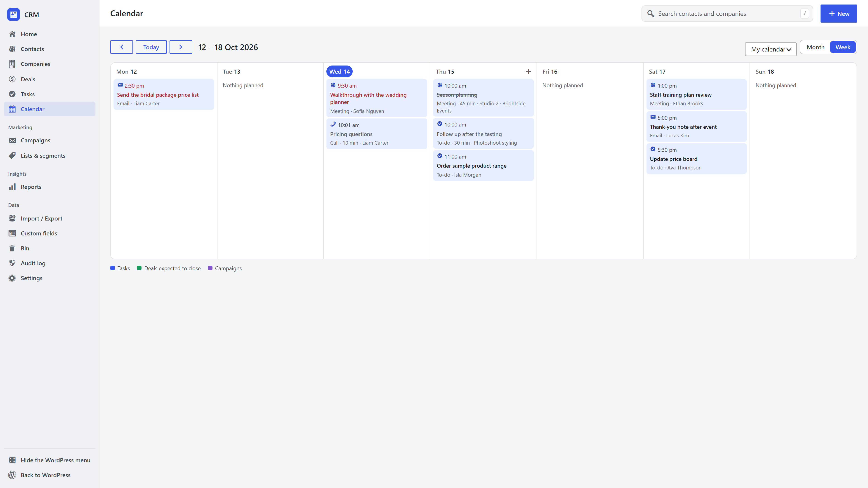This screenshot has height=488, width=868.
Task: Select the Week view toggle
Action: pyautogui.click(x=842, y=47)
